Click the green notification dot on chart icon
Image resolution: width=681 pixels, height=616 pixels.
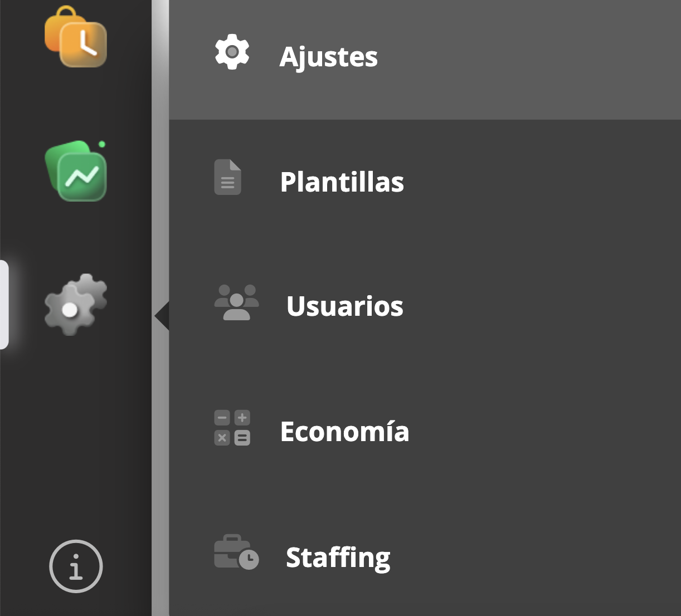click(102, 145)
